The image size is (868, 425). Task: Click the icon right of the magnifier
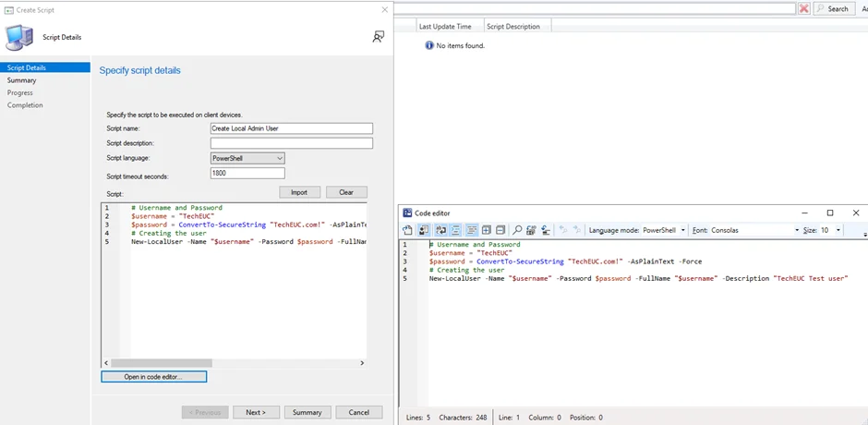pos(532,230)
